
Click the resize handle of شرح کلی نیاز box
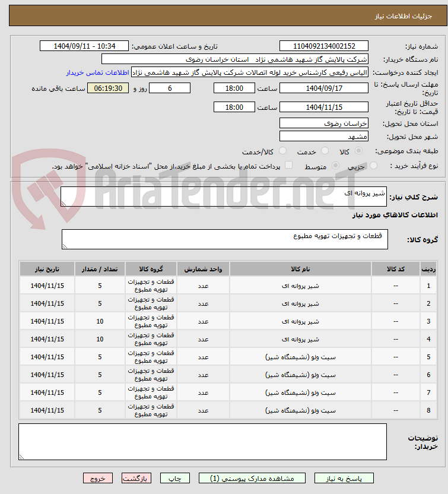[63, 204]
